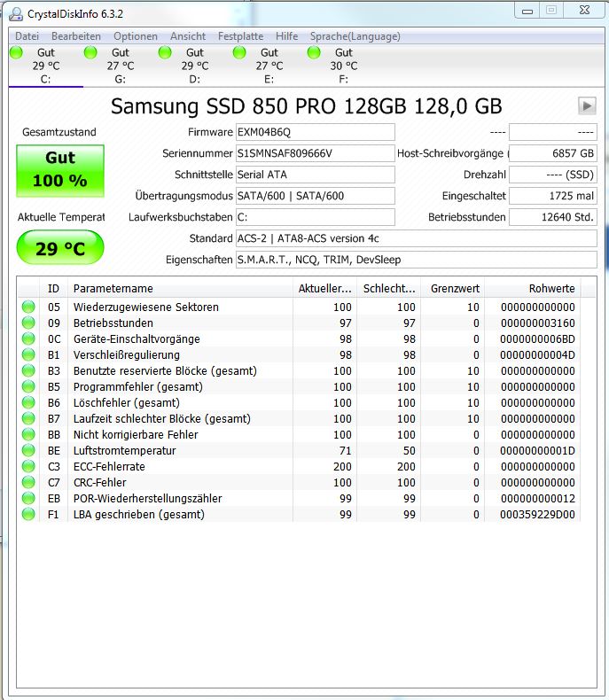Click status dot for ECC-Fehlerrate row
The width and height of the screenshot is (609, 700).
(28, 466)
